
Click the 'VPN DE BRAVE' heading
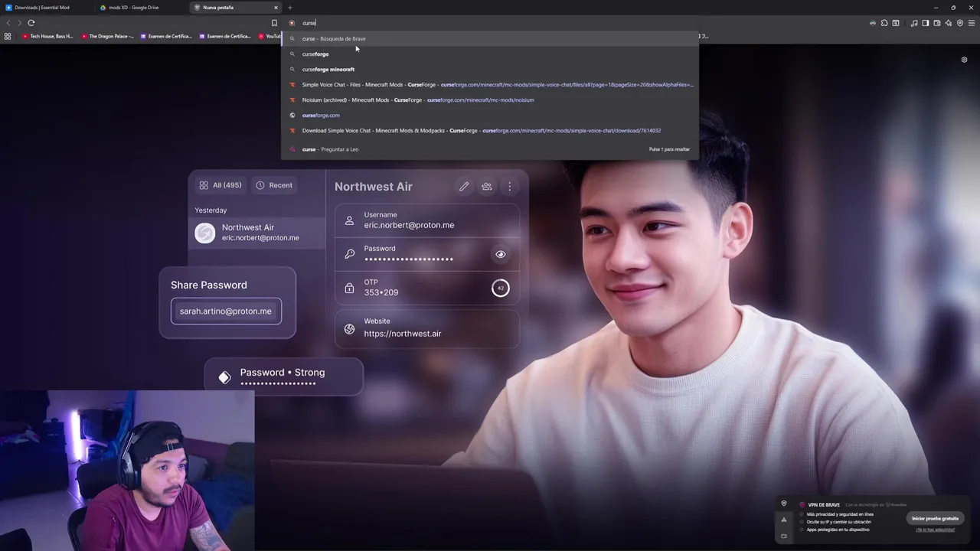point(823,505)
